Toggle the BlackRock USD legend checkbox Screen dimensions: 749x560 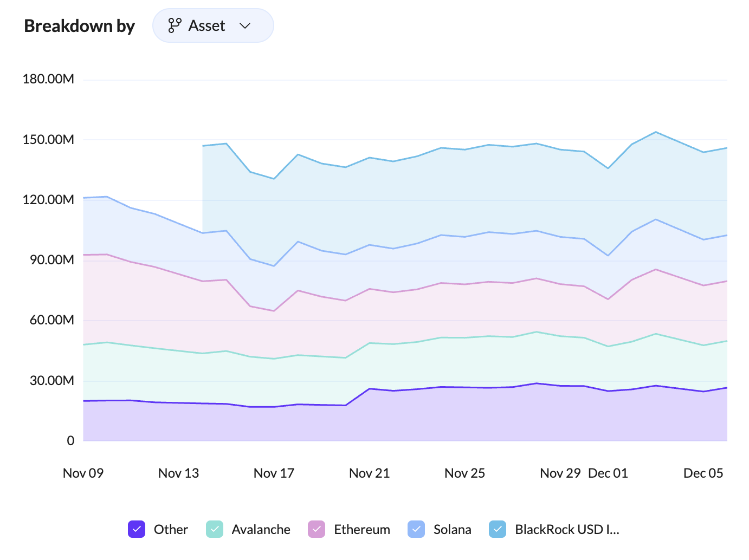coord(498,529)
